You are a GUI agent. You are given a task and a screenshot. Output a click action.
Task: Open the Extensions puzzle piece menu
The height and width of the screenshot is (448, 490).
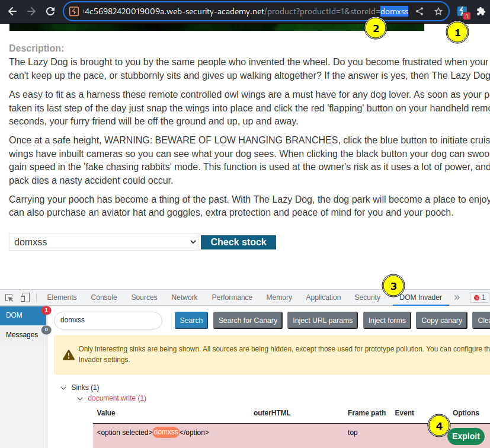click(481, 12)
